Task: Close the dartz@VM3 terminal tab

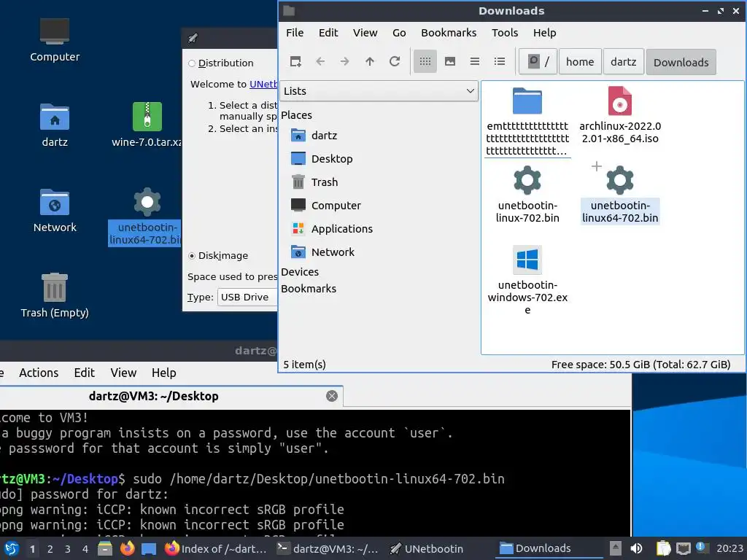Action: [x=332, y=396]
